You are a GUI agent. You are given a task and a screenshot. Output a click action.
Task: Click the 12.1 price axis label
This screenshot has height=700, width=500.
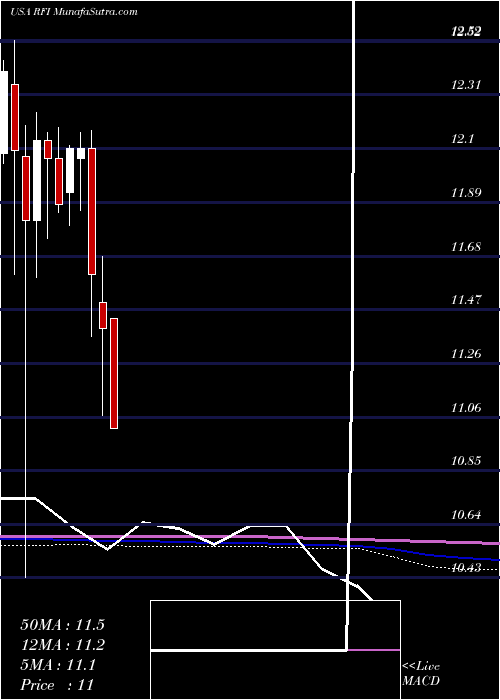(x=462, y=139)
